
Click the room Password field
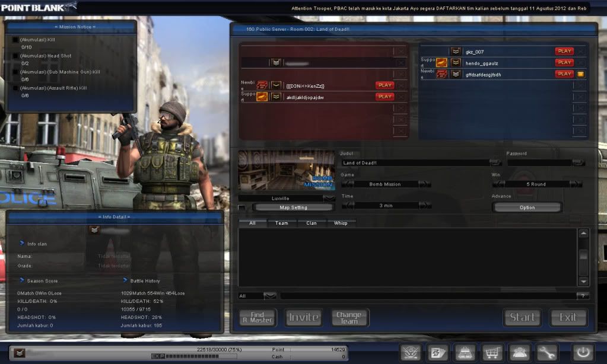(539, 162)
